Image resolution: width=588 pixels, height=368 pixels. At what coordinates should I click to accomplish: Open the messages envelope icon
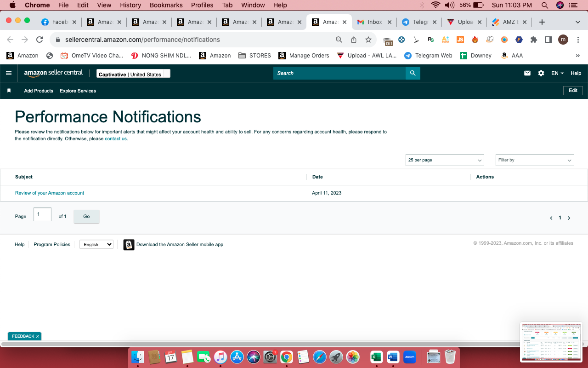coord(527,73)
